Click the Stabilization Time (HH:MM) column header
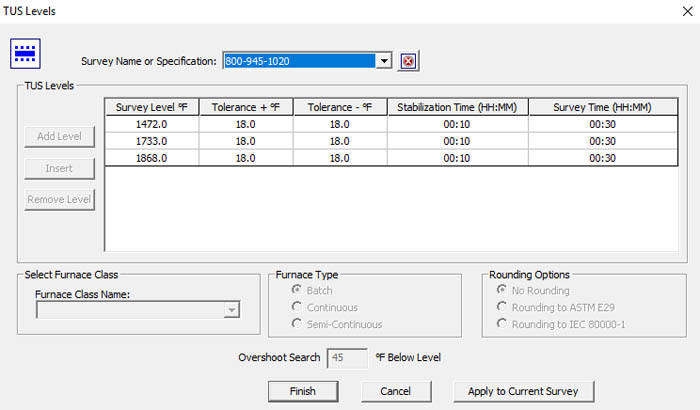Image resolution: width=700 pixels, height=410 pixels. [x=458, y=107]
